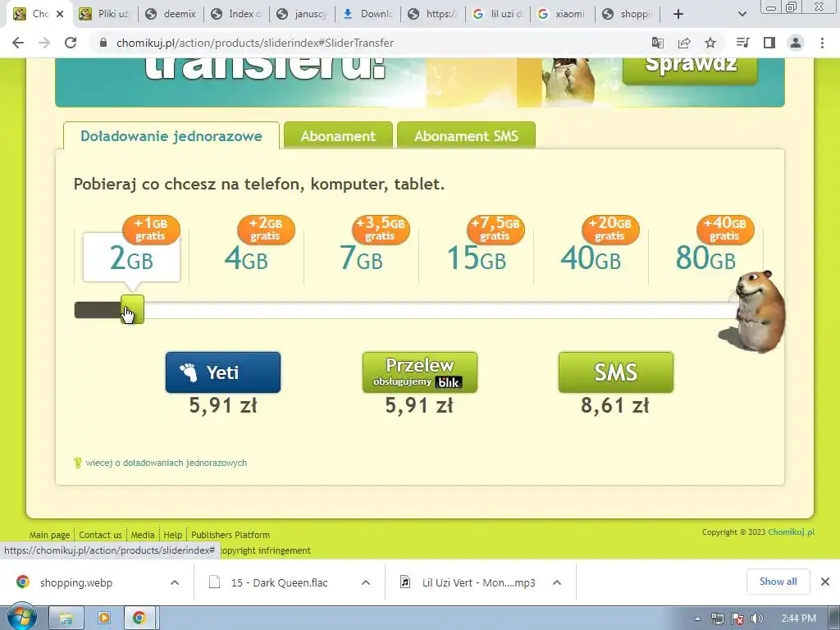The height and width of the screenshot is (630, 840).
Task: Open Chrome's three-dot menu
Action: [822, 43]
